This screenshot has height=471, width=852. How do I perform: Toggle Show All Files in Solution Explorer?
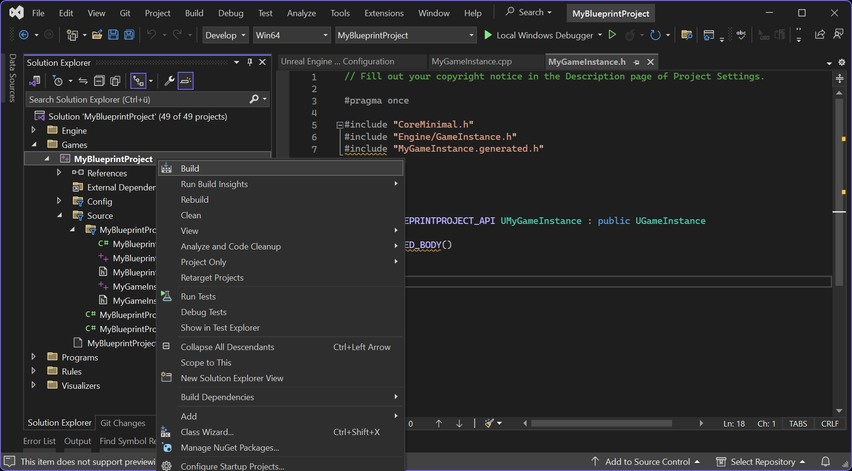point(115,81)
